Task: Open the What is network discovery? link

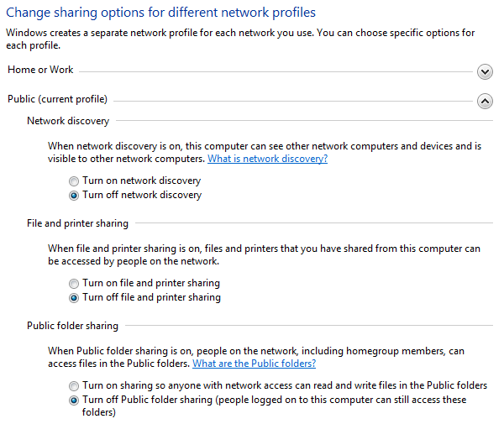Action: point(267,159)
